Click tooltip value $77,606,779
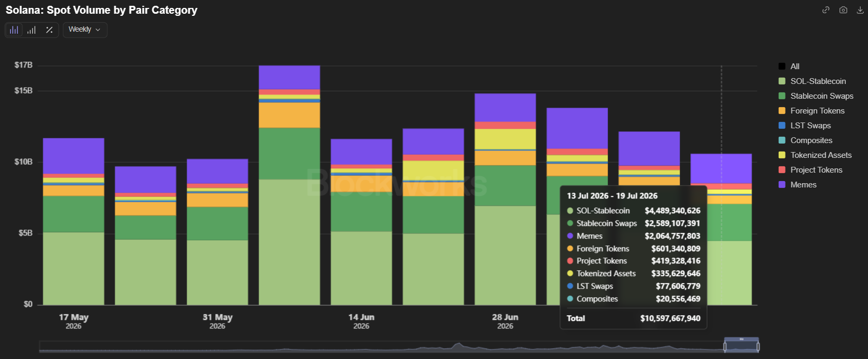 point(678,286)
